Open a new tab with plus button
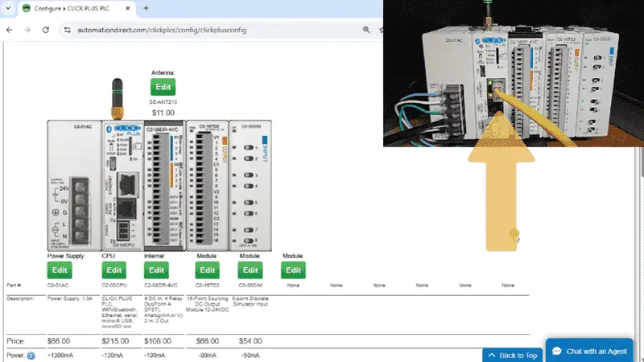Image resolution: width=644 pixels, height=362 pixels. (x=146, y=8)
